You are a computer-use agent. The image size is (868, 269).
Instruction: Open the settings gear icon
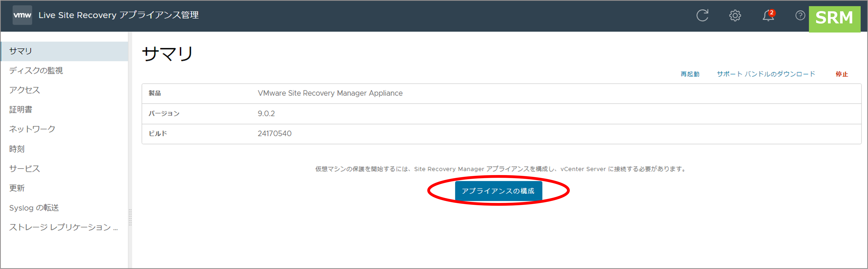coord(735,15)
